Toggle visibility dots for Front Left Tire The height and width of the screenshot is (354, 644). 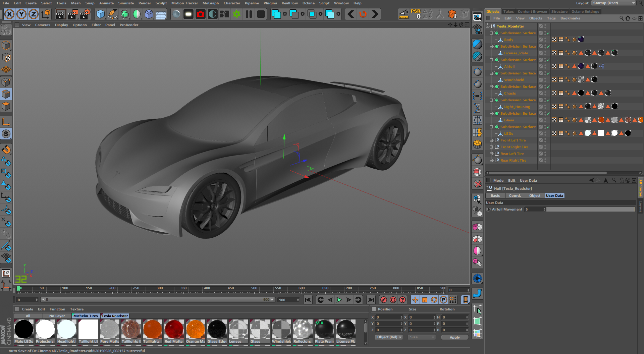[x=545, y=140]
